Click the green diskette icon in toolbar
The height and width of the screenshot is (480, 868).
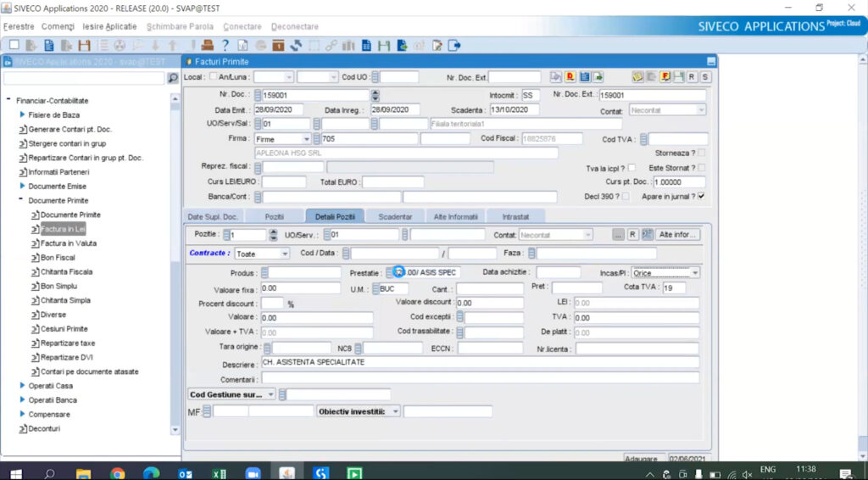[x=384, y=46]
